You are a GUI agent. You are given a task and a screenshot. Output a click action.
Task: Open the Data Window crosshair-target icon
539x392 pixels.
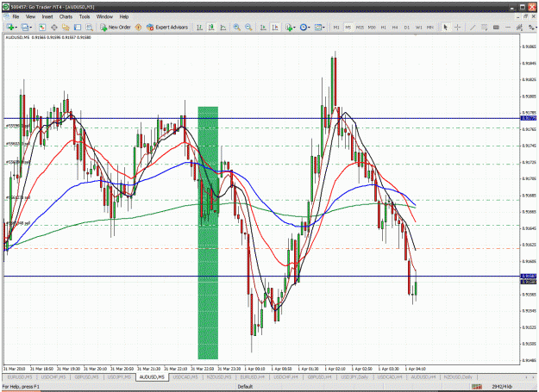tap(54, 27)
